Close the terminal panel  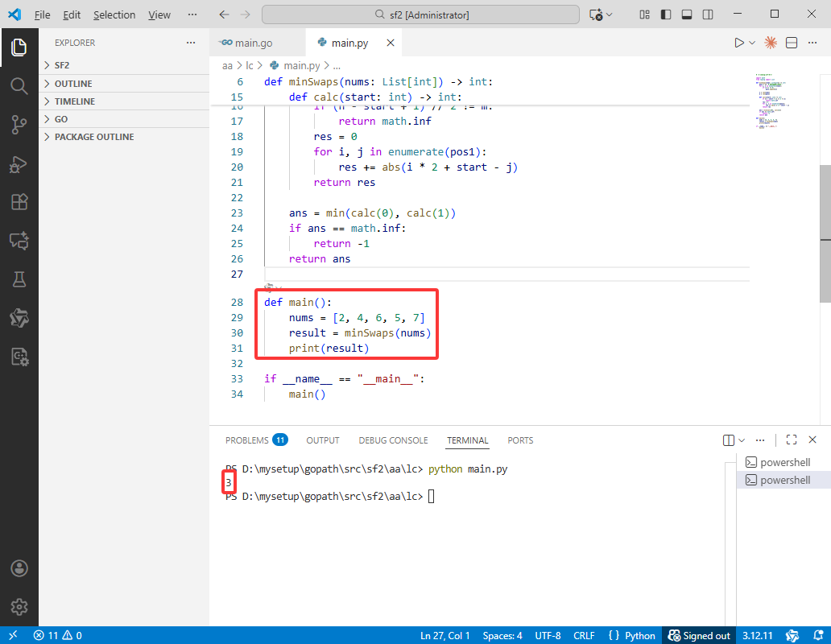pyautogui.click(x=812, y=440)
